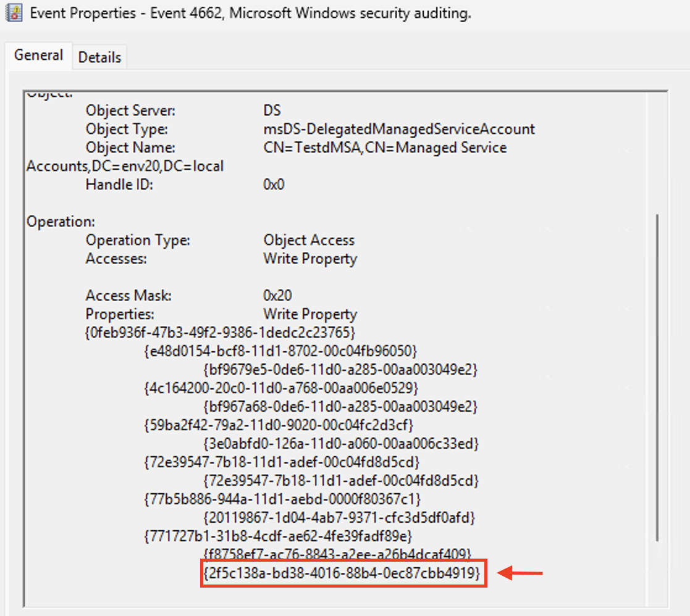This screenshot has width=690, height=616.
Task: Select GUID {e48d0154-bcf8-11d1-8702-00c04fb96050}
Action: click(x=280, y=351)
